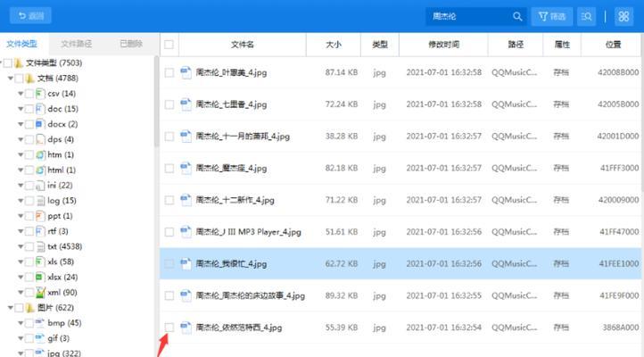This screenshot has height=357, width=644.
Task: Click the log file type icon
Action: (40, 201)
